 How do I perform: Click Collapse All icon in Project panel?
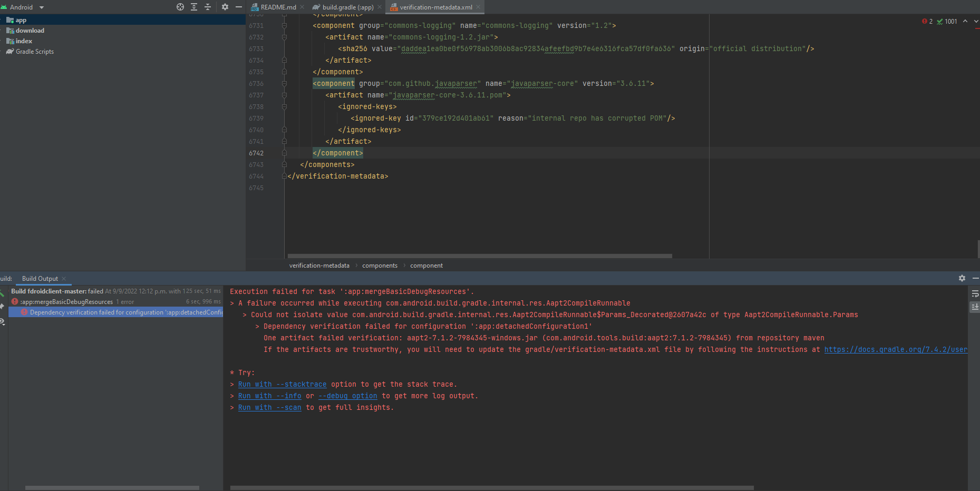click(x=208, y=7)
